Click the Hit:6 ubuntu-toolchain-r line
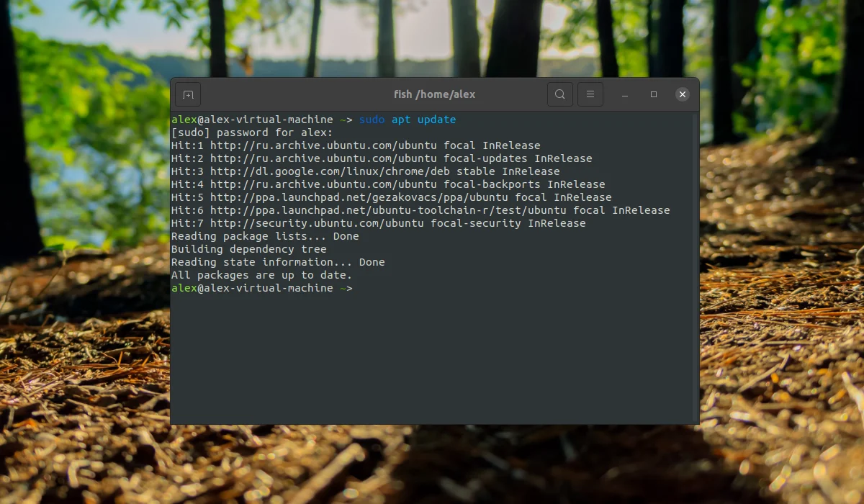The height and width of the screenshot is (504, 864). tap(420, 210)
